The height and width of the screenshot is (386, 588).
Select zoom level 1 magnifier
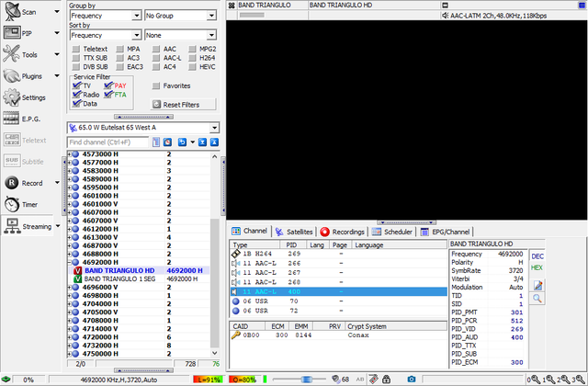548,380
